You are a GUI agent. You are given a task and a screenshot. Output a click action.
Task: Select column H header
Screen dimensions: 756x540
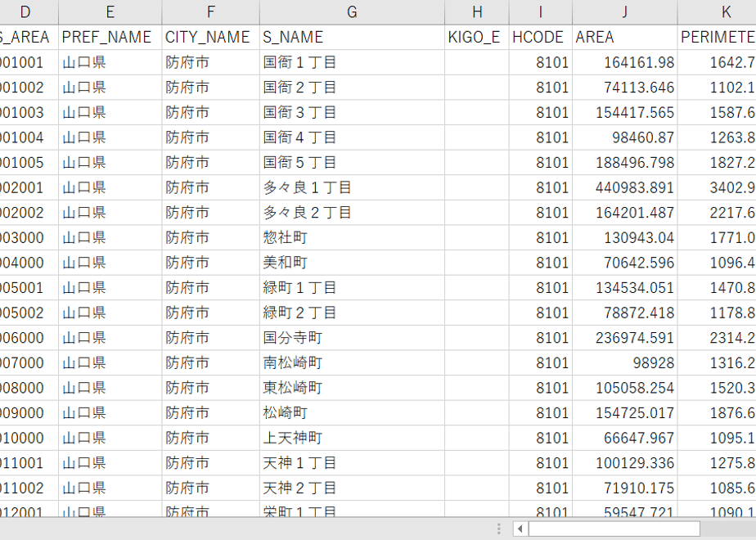click(x=477, y=12)
